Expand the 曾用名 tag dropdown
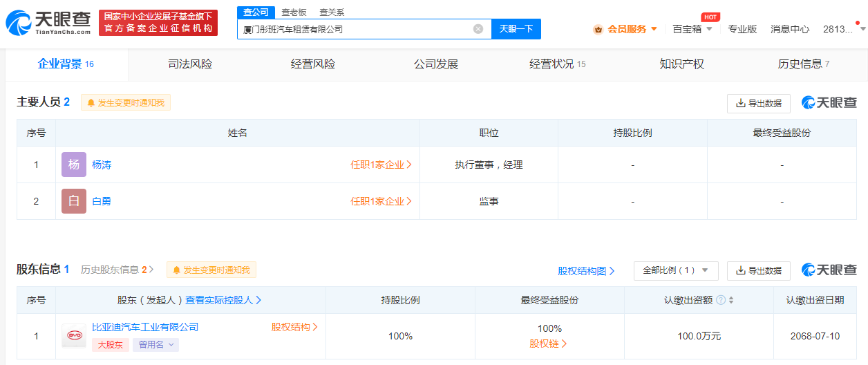868x365 pixels. (x=155, y=344)
